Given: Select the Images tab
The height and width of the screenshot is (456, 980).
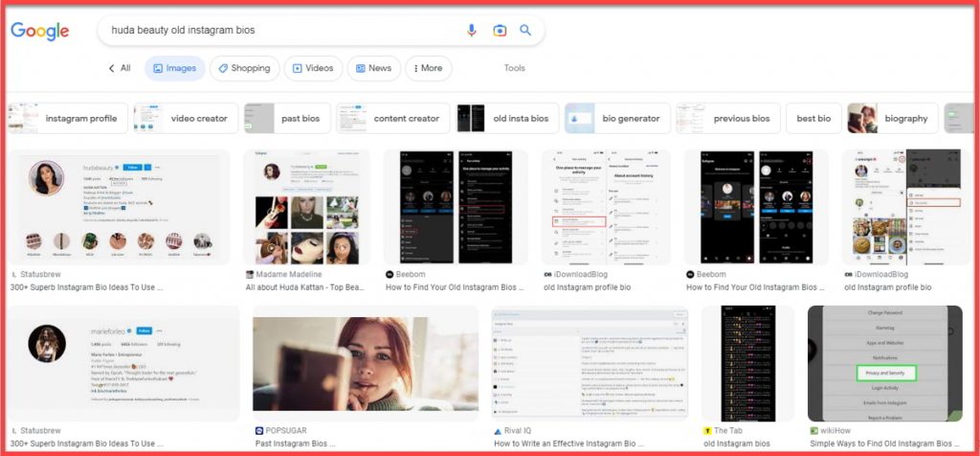Looking at the screenshot, I should point(175,68).
